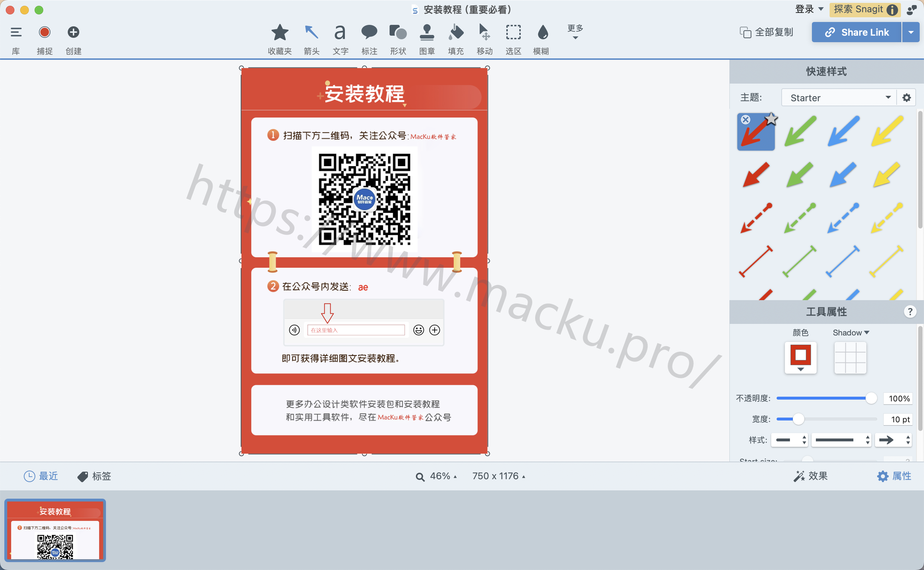Image resolution: width=924 pixels, height=570 pixels.
Task: Remove the selected red arrow quick style
Action: 745,120
